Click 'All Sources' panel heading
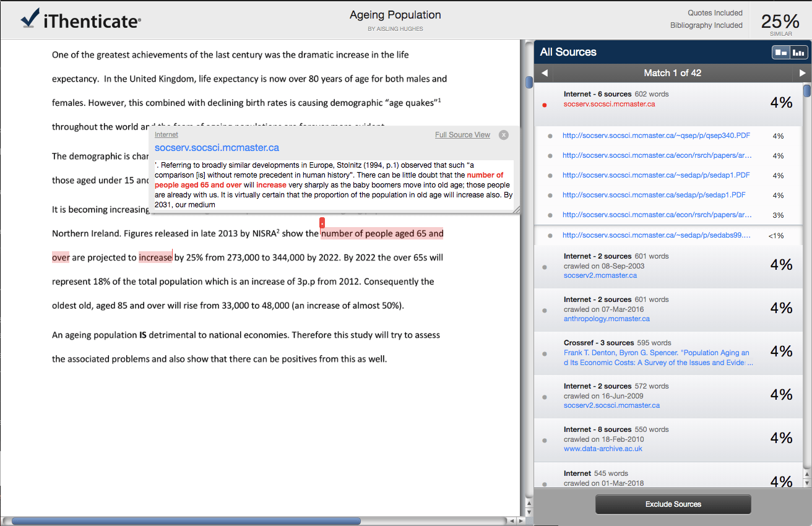Image resolution: width=812 pixels, height=526 pixels. coord(568,52)
